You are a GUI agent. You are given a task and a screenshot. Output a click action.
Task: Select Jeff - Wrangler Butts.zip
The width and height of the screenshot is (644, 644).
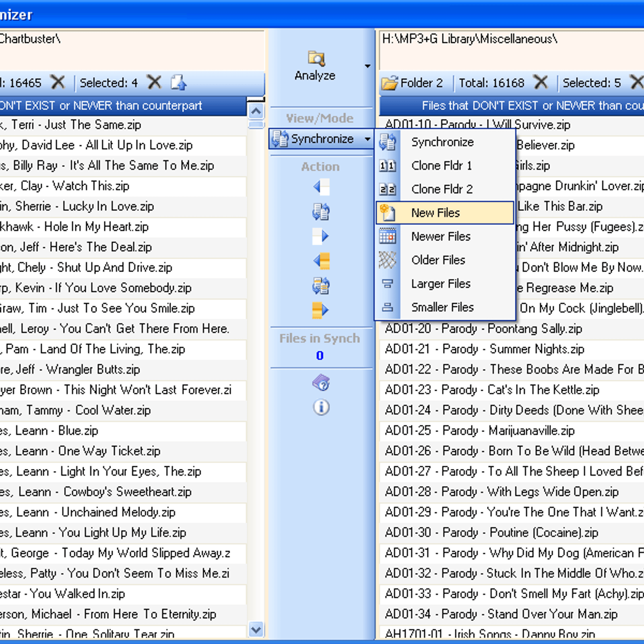click(123, 369)
